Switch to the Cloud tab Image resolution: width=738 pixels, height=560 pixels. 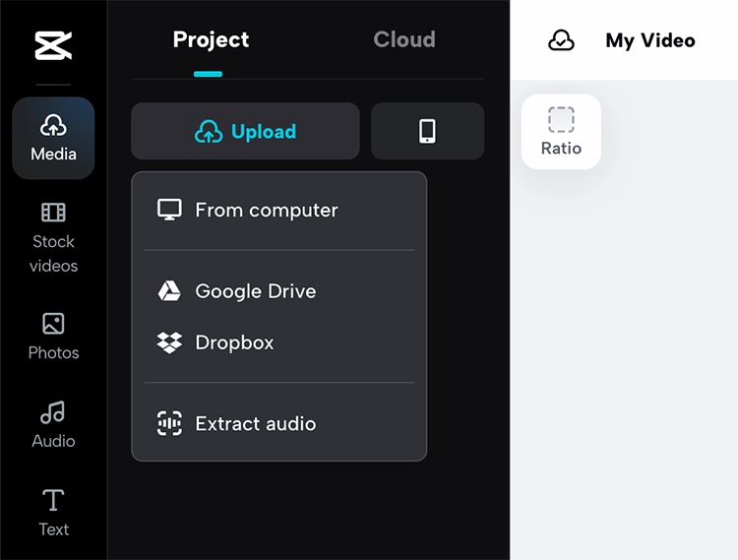point(404,40)
